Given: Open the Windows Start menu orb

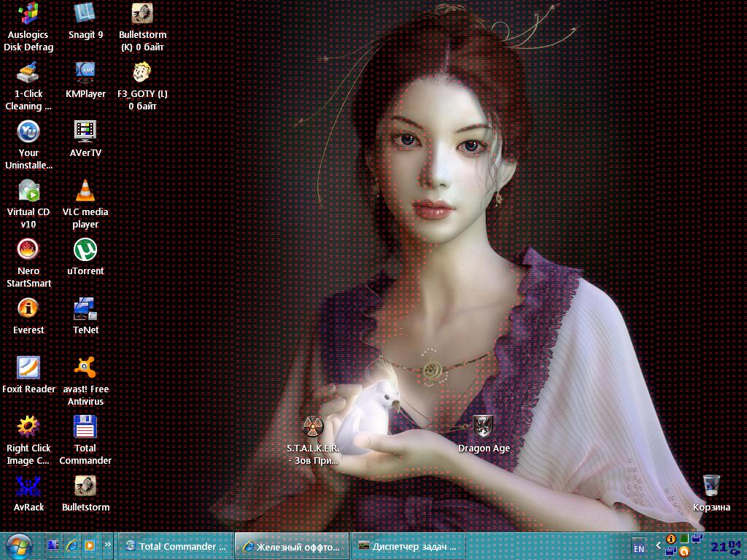Looking at the screenshot, I should [19, 546].
